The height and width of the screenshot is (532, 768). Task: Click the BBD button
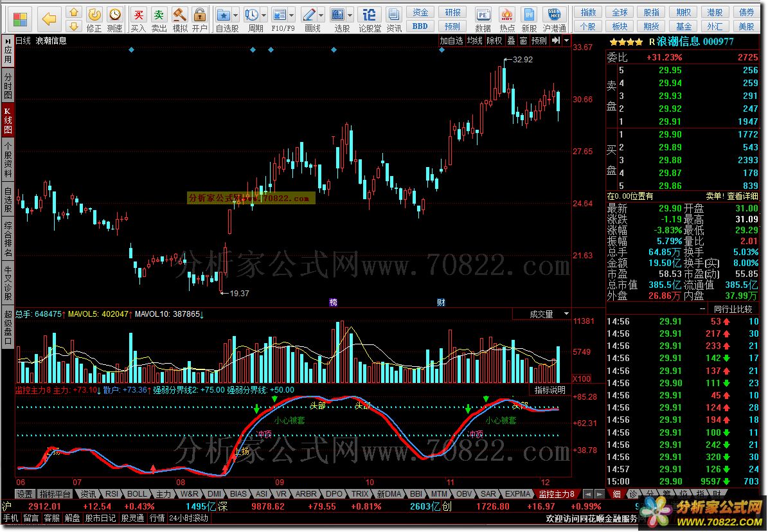[420, 26]
